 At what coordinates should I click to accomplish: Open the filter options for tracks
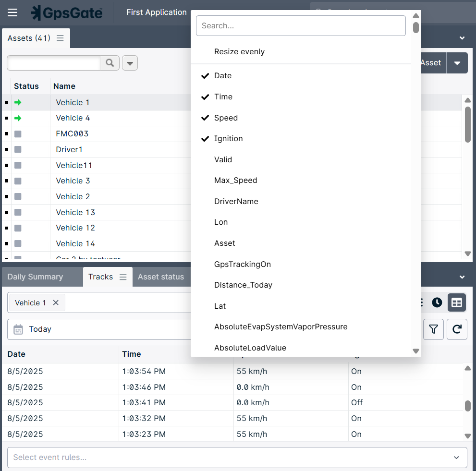433,329
